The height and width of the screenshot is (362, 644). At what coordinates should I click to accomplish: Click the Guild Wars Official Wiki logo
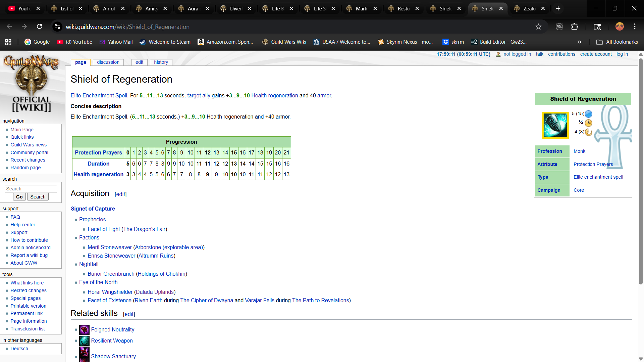tap(31, 84)
